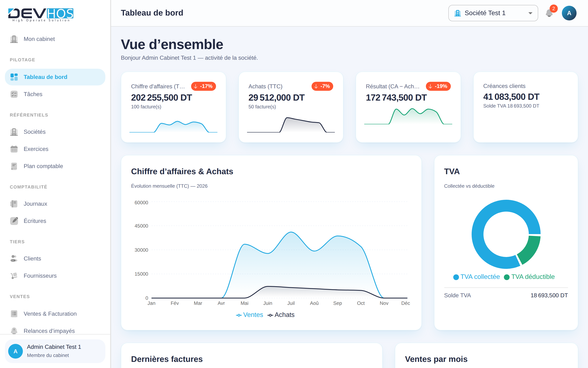The image size is (588, 368).
Task: Click the Dernières factures heading
Action: click(x=167, y=359)
